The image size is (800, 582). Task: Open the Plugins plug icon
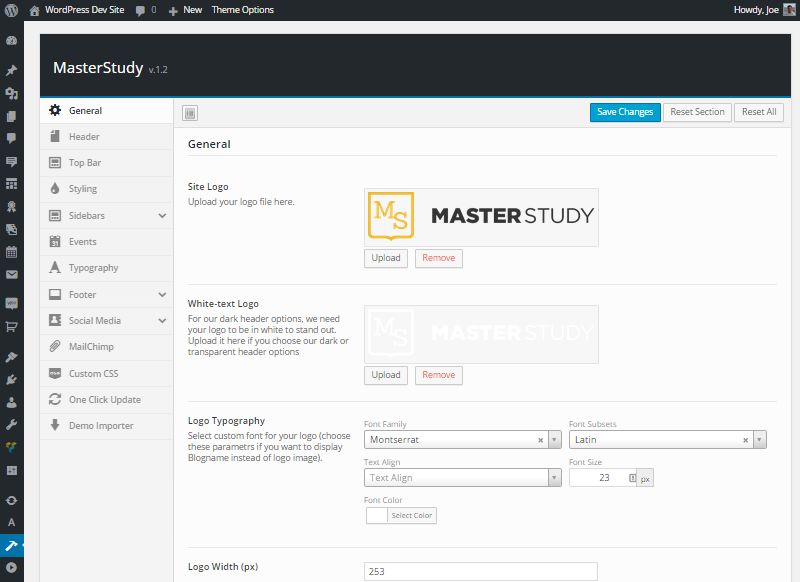11,379
